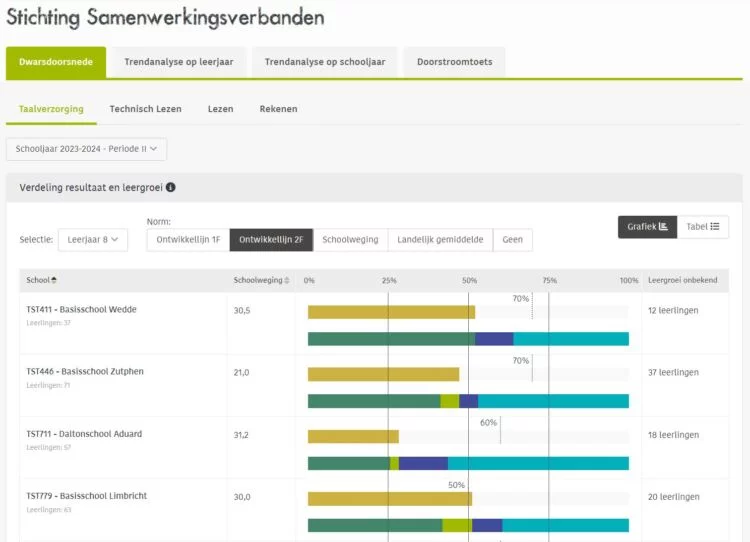Choose Landelijk gemiddelde as norm
This screenshot has height=542, width=750.
point(440,240)
